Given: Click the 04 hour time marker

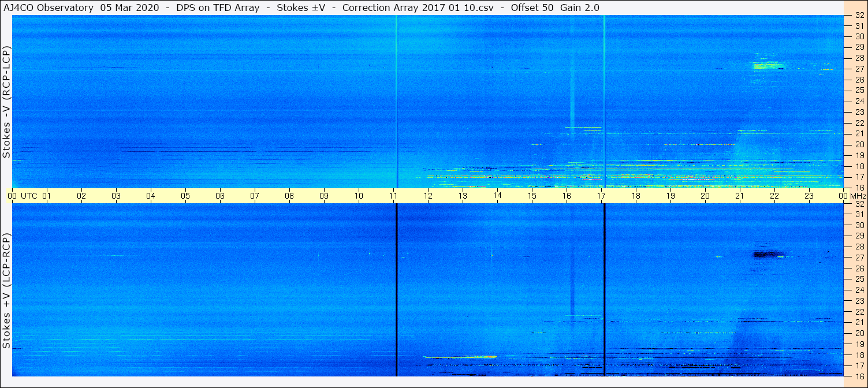Looking at the screenshot, I should pyautogui.click(x=151, y=196).
